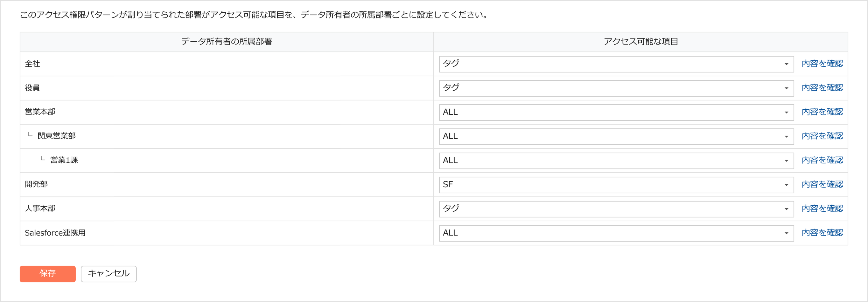The height and width of the screenshot is (302, 868).
Task: Expand the 営業本部 access items dropdown
Action: (616, 113)
